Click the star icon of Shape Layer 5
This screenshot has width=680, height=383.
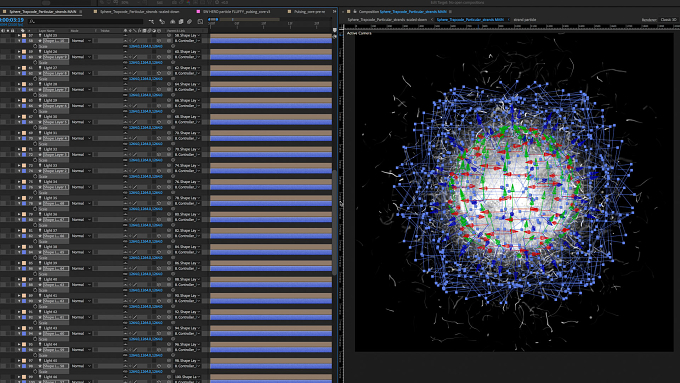(x=40, y=122)
